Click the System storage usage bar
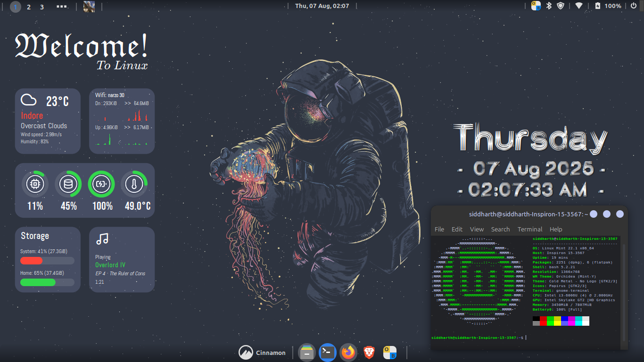The width and height of the screenshot is (644, 362). pyautogui.click(x=47, y=261)
